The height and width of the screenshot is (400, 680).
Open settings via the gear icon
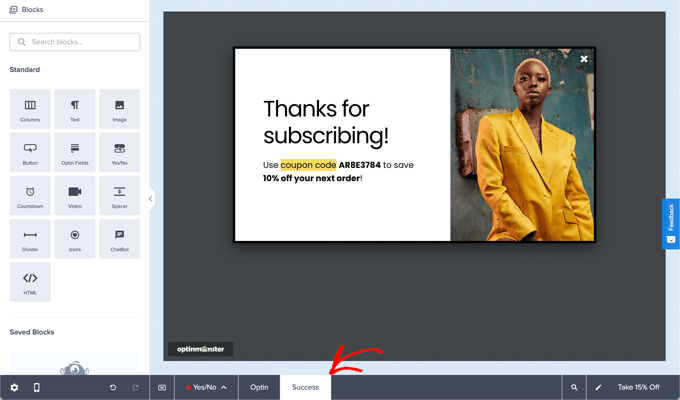coord(14,387)
